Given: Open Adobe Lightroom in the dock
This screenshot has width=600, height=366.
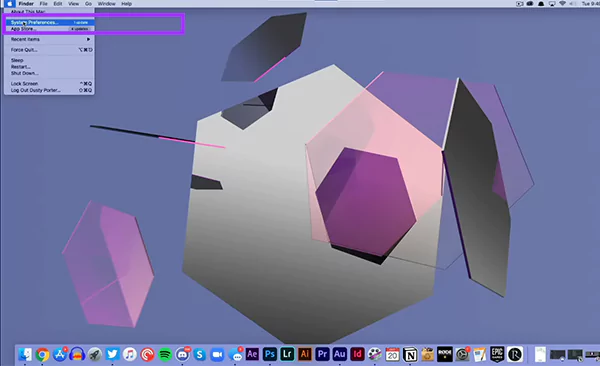Looking at the screenshot, I should 287,354.
